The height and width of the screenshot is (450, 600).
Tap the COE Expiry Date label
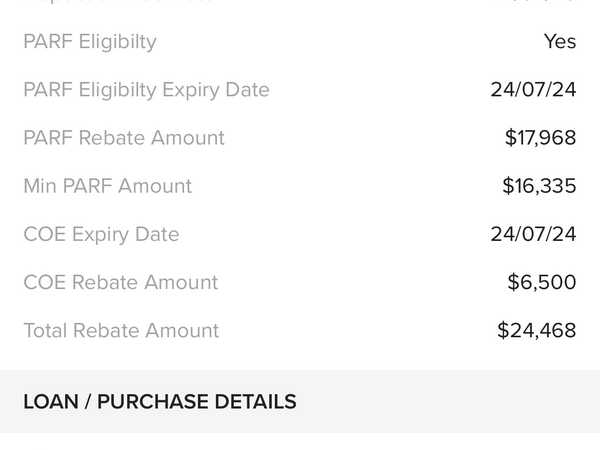click(101, 234)
